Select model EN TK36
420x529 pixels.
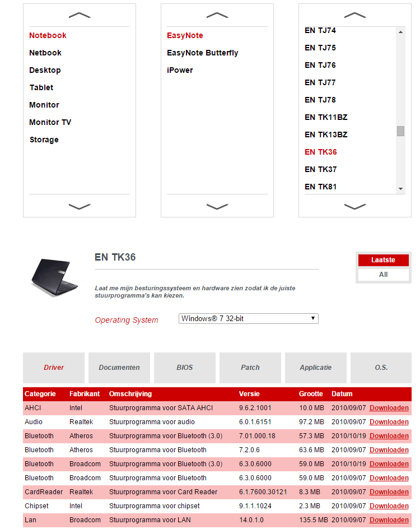(320, 152)
